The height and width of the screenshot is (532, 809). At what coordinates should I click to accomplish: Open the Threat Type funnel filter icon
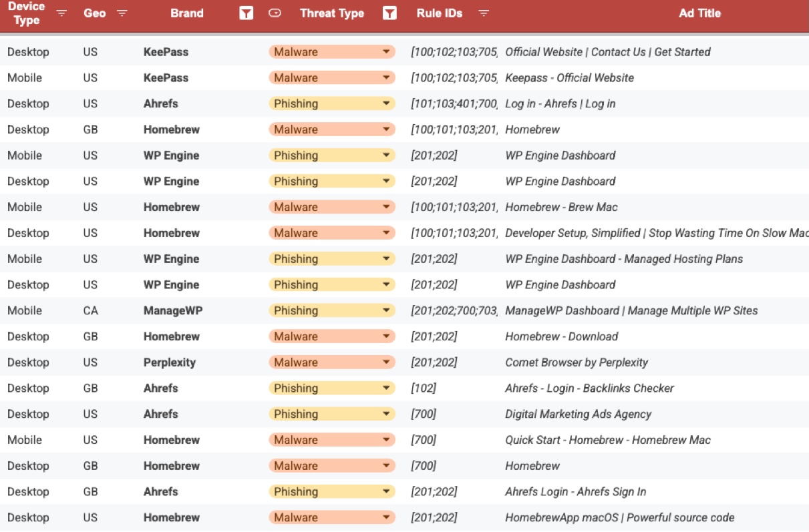pos(389,13)
